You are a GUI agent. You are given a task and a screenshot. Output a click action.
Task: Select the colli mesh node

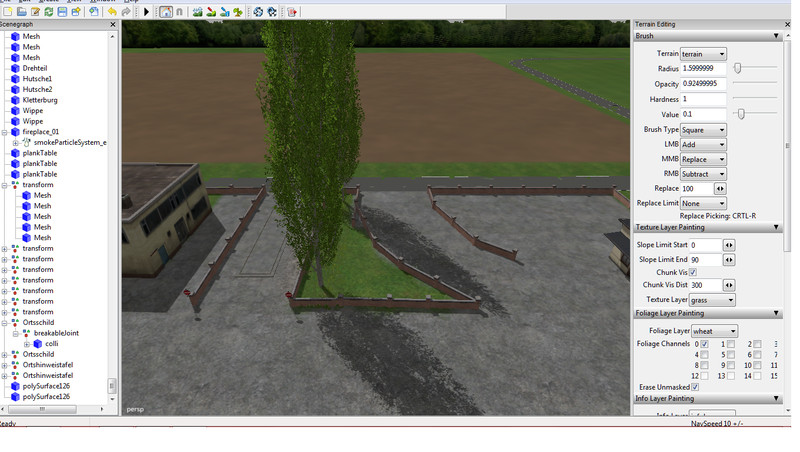pos(52,344)
